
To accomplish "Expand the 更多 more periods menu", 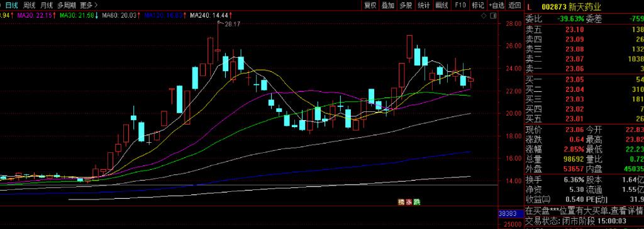I will coord(89,5).
